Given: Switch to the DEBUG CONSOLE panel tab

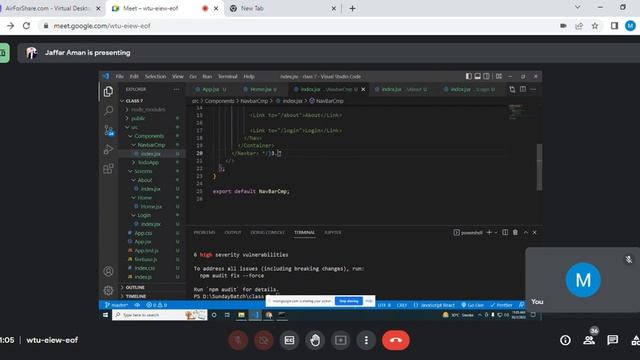Looking at the screenshot, I should pyautogui.click(x=267, y=233).
